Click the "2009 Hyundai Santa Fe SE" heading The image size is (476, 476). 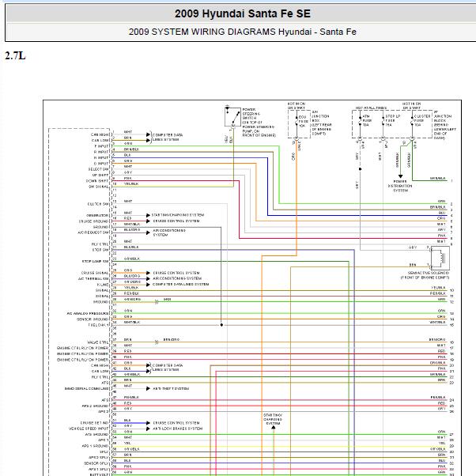point(243,13)
